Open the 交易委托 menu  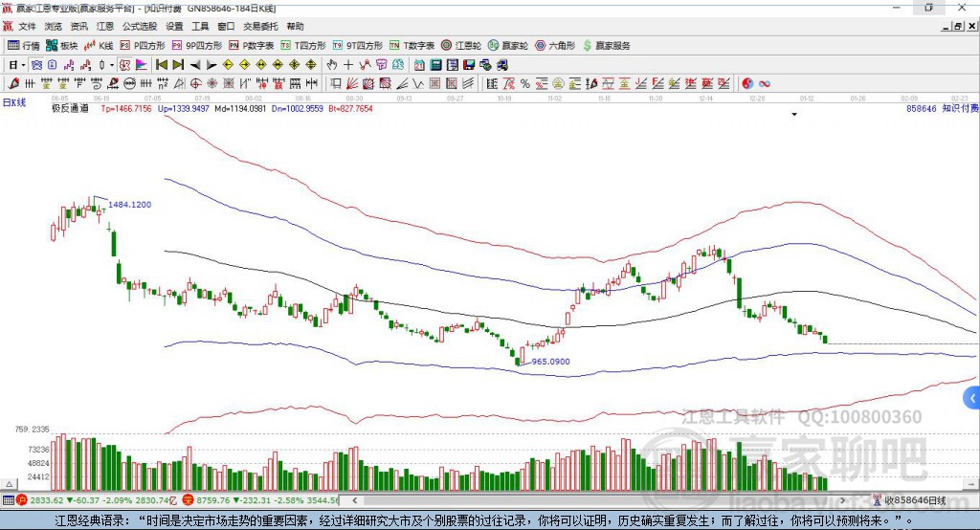click(x=260, y=26)
